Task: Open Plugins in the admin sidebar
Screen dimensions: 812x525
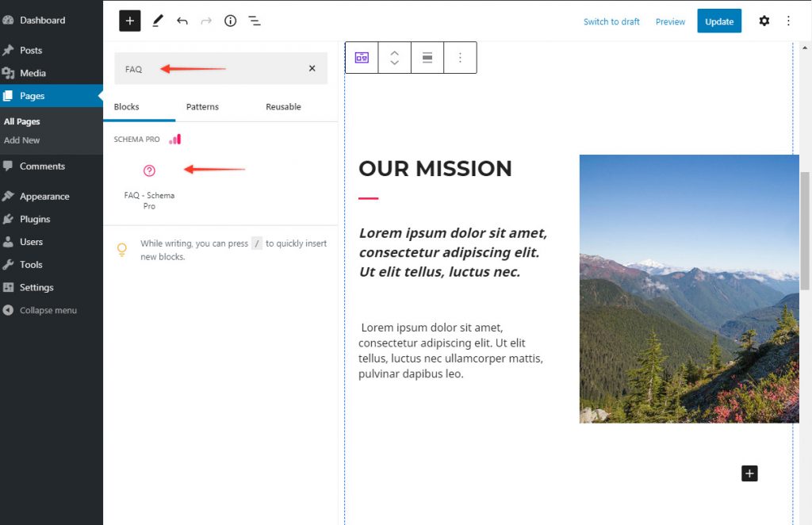Action: 35,219
